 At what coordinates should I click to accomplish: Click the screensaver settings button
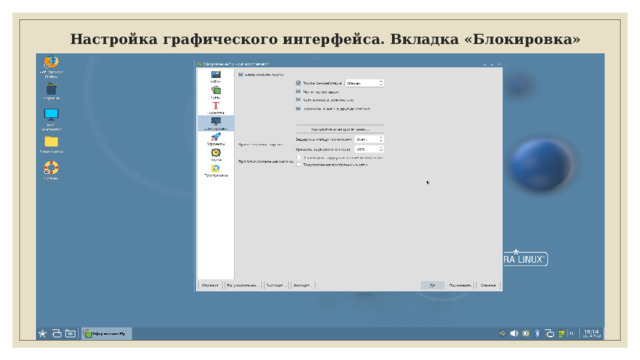tap(340, 129)
